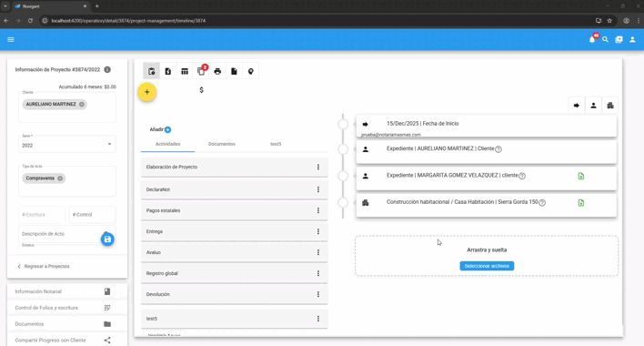Open options menu for test5 activity
Image resolution: width=644 pixels, height=346 pixels.
317,319
